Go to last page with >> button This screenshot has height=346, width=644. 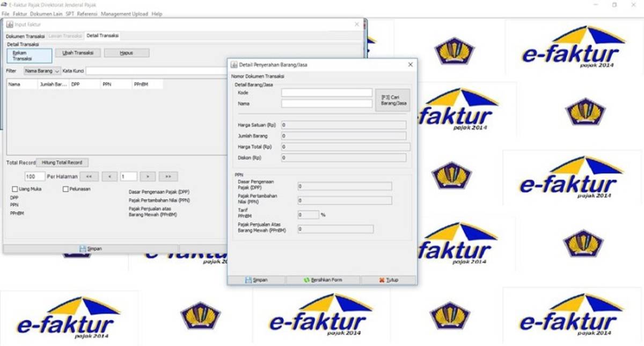pos(168,176)
